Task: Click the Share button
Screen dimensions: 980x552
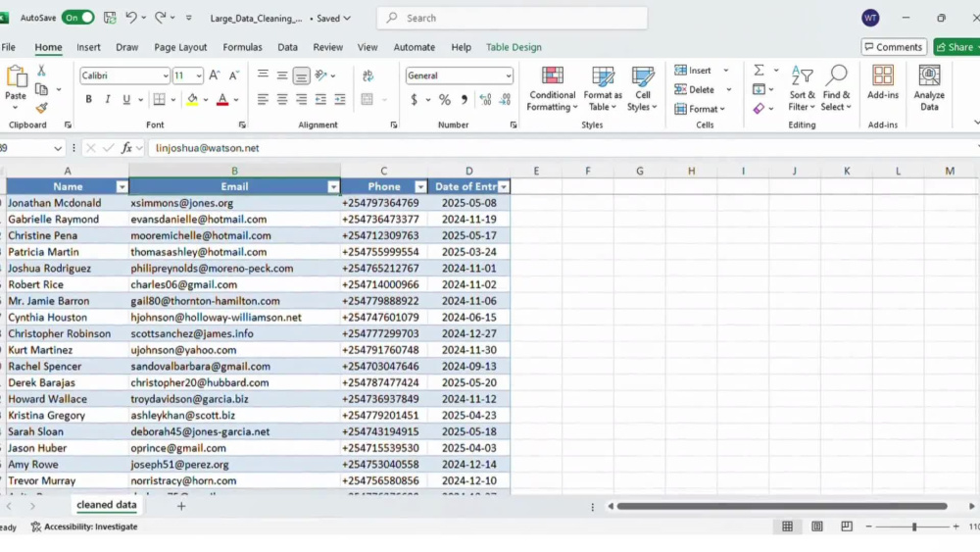Action: (x=956, y=47)
